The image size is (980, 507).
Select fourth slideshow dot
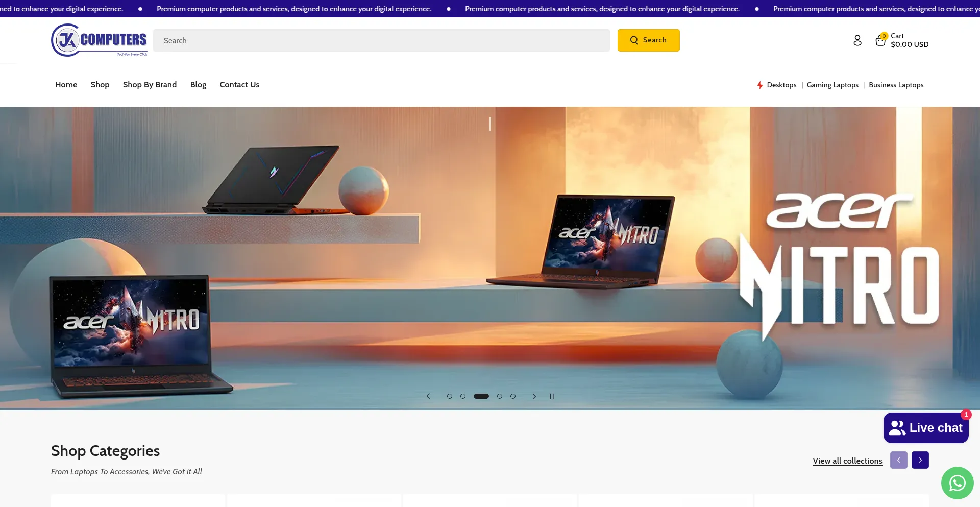(x=500, y=396)
